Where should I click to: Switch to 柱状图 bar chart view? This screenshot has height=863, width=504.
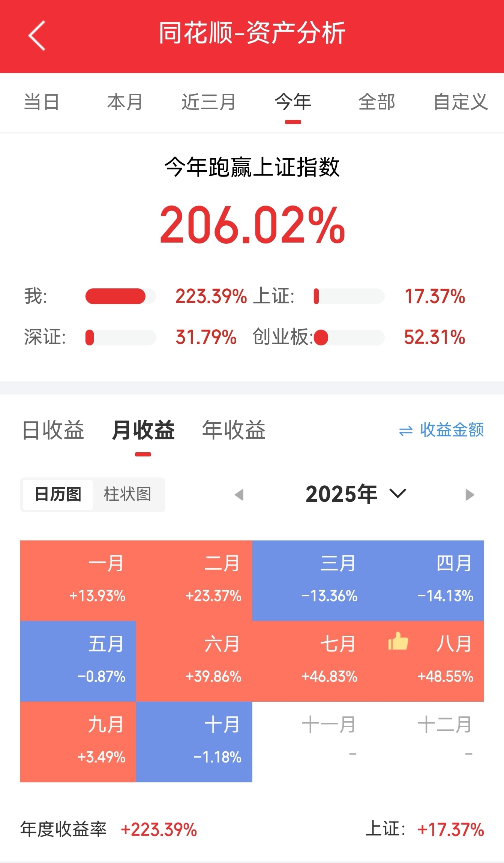(127, 495)
